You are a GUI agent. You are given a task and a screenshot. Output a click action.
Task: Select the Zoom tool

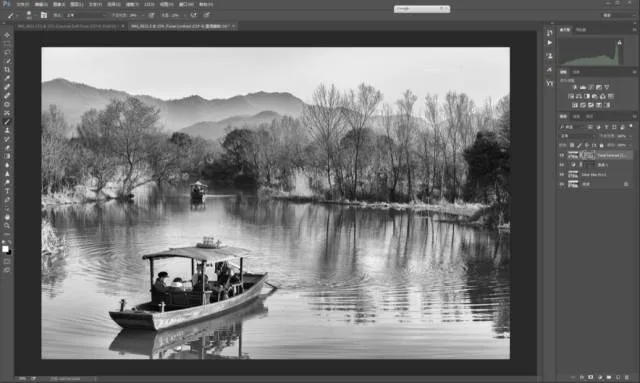pyautogui.click(x=7, y=226)
